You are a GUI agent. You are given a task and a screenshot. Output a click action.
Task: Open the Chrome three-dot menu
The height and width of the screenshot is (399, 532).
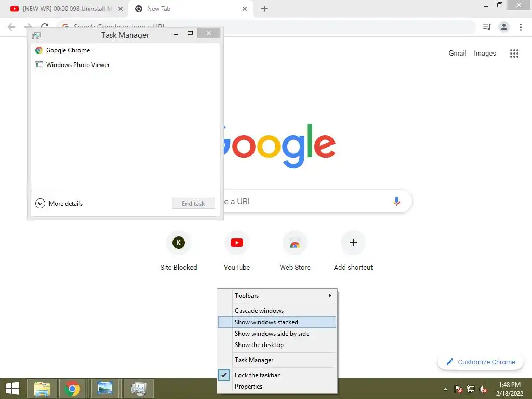coord(521,27)
